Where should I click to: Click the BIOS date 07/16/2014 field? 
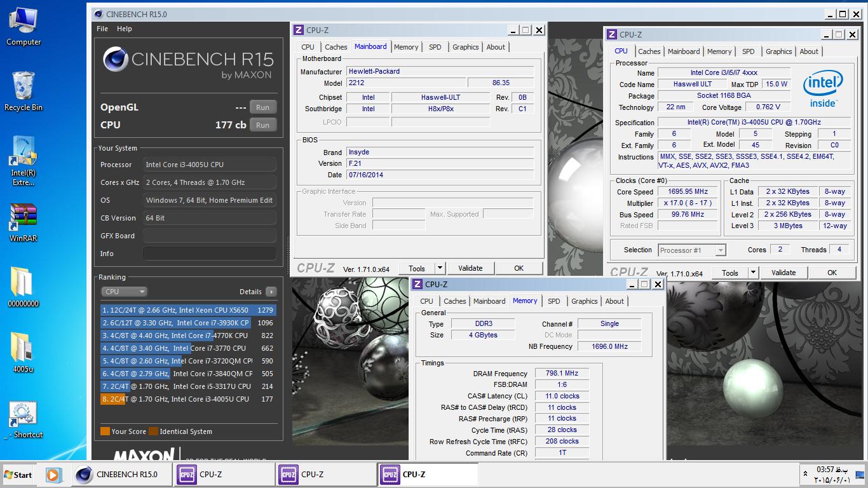pos(440,175)
